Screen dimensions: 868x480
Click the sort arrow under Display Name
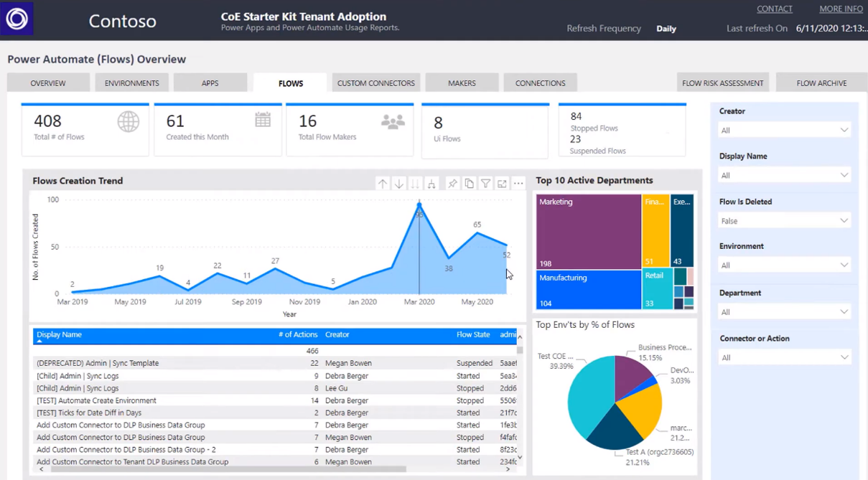[x=39, y=342]
